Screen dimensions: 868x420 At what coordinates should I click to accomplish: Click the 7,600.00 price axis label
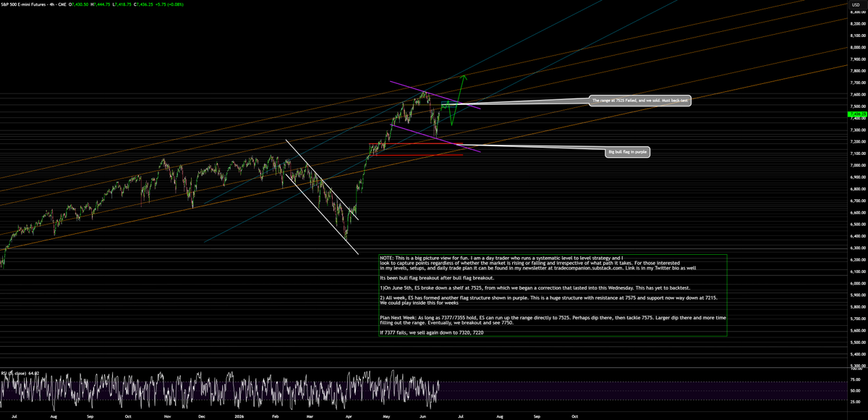857,94
